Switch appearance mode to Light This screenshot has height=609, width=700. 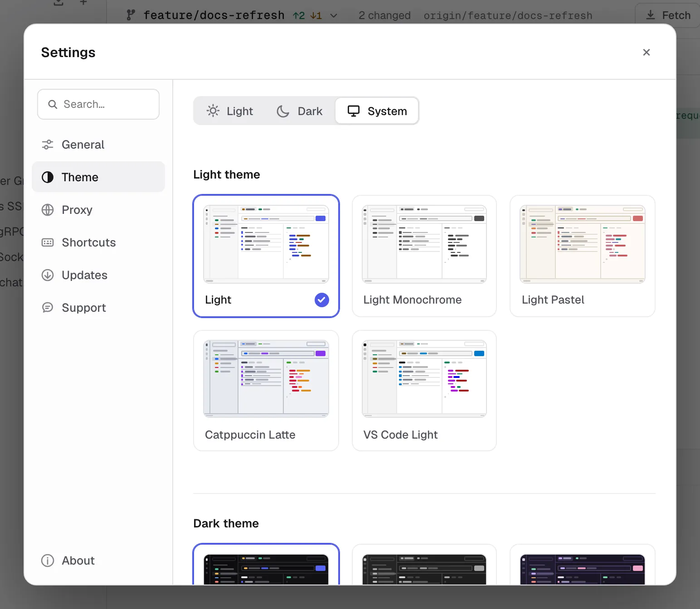[230, 111]
